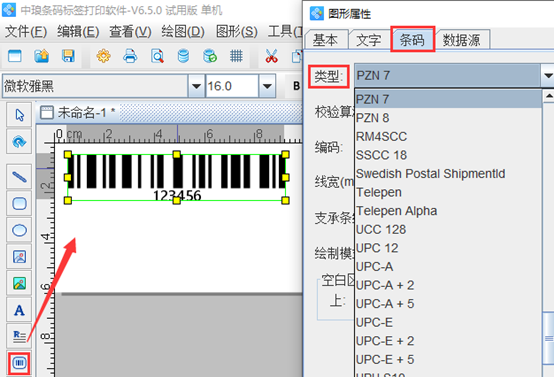This screenshot has width=554, height=377.
Task: Select the text tool marked A
Action: coord(19,310)
